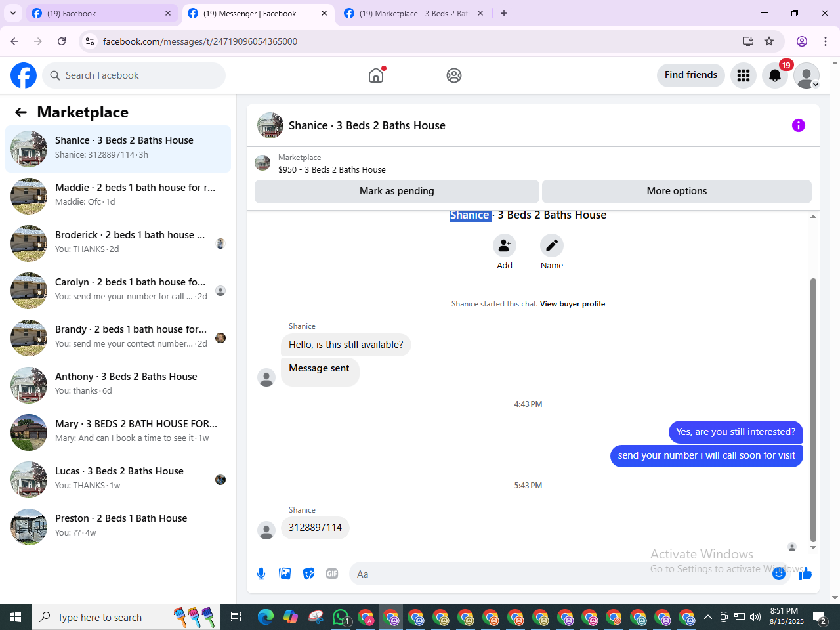This screenshot has width=840, height=630.
Task: Open the Facebook menu grid icon
Action: point(744,75)
